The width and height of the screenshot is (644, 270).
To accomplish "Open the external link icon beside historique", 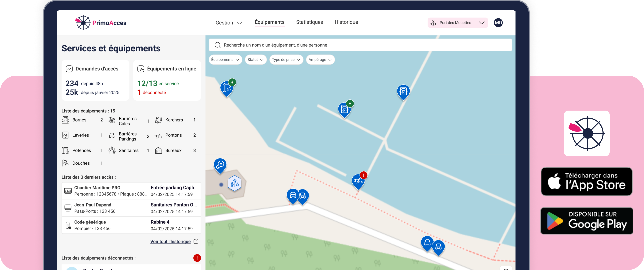I will 196,241.
